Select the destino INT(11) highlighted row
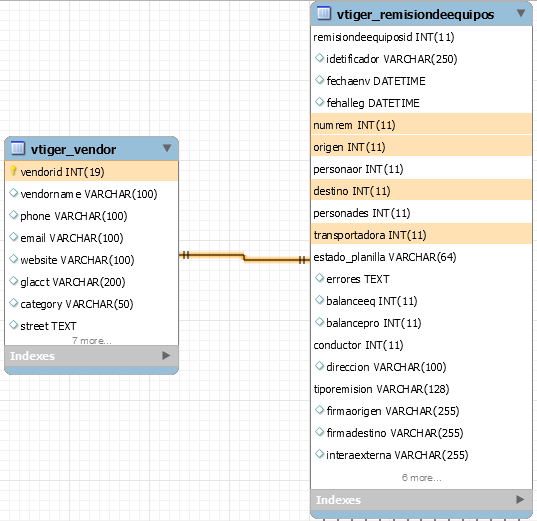The image size is (537, 521). coord(421,191)
